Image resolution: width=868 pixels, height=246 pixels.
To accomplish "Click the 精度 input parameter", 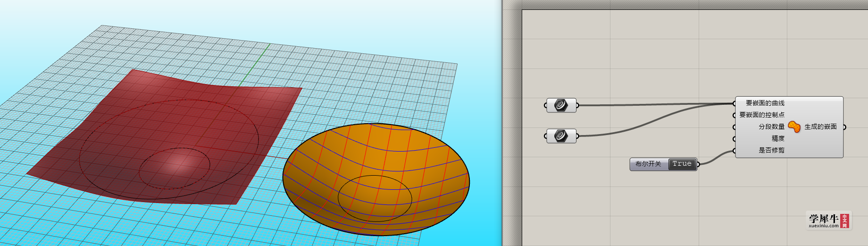I will [x=778, y=138].
